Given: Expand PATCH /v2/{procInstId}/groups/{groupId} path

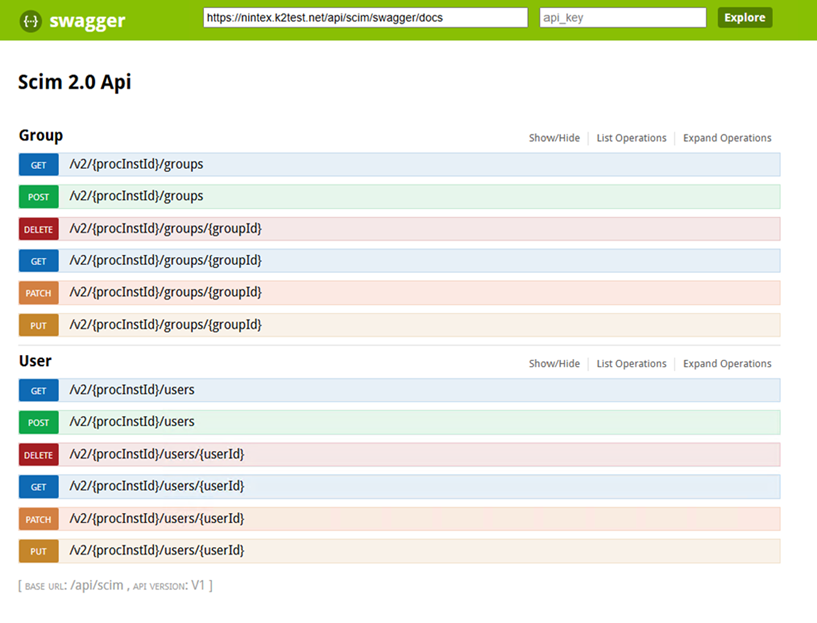Looking at the screenshot, I should [166, 293].
